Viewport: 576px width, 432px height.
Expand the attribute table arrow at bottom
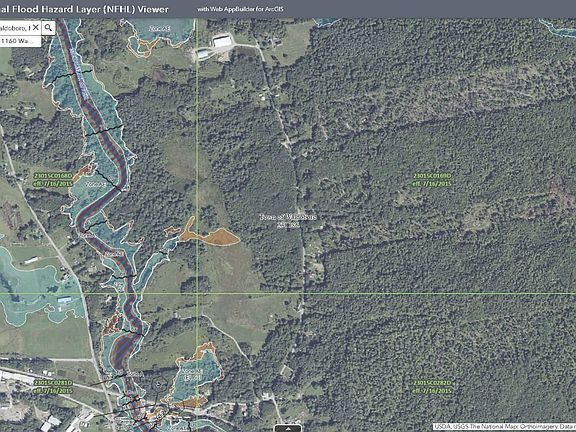288,428
